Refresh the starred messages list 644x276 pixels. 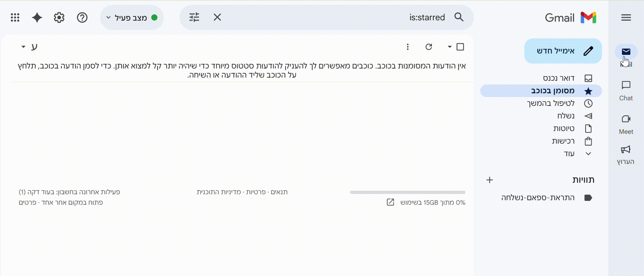429,46
